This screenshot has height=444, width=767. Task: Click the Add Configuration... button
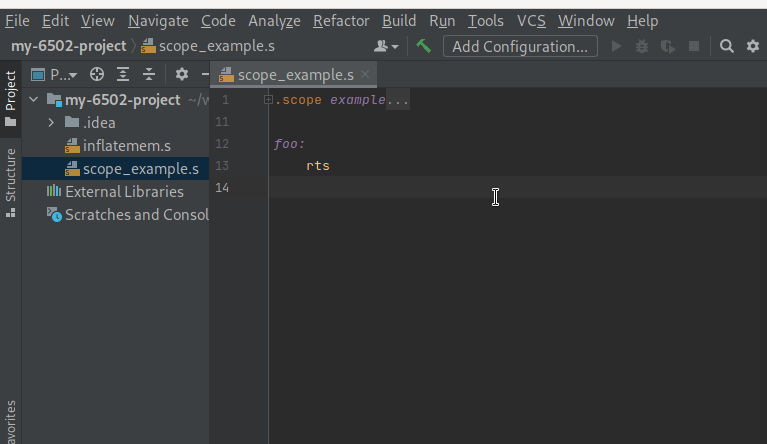(520, 46)
